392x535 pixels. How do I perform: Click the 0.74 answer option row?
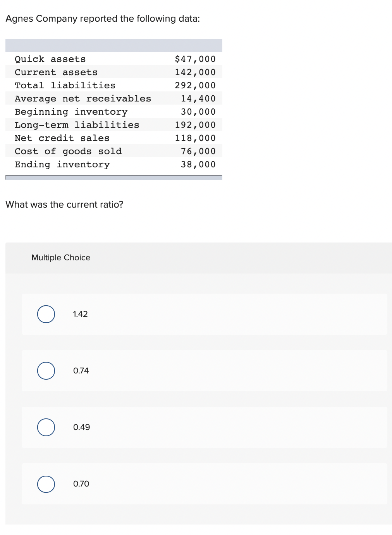click(x=205, y=371)
